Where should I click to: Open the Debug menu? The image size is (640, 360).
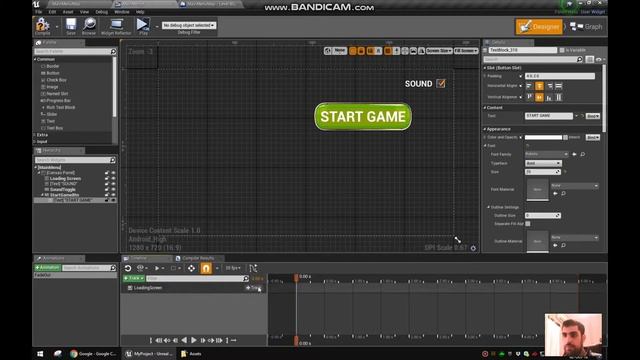(101, 12)
